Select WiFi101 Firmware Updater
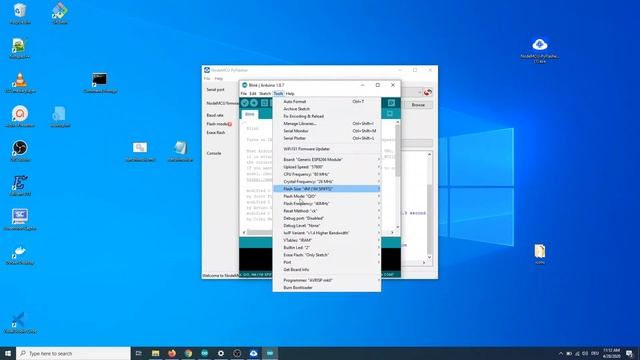This screenshot has height=360, width=640. pyautogui.click(x=327, y=149)
